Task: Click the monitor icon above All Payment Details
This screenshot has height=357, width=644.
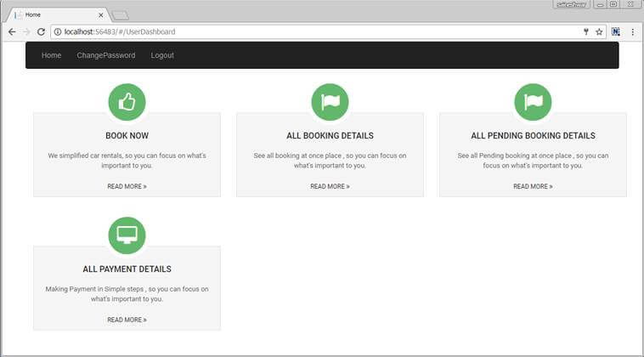Action: click(x=127, y=235)
